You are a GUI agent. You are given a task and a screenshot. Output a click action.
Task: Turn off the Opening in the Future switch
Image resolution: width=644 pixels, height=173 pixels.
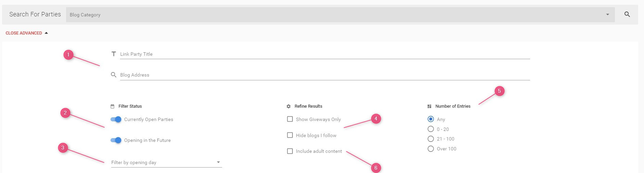click(116, 140)
